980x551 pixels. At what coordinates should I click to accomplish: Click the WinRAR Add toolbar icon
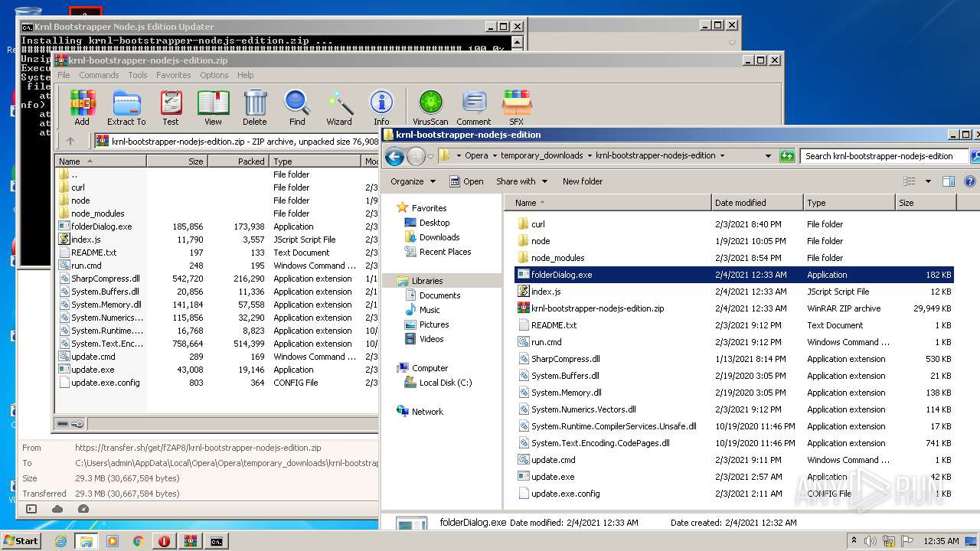tap(82, 107)
